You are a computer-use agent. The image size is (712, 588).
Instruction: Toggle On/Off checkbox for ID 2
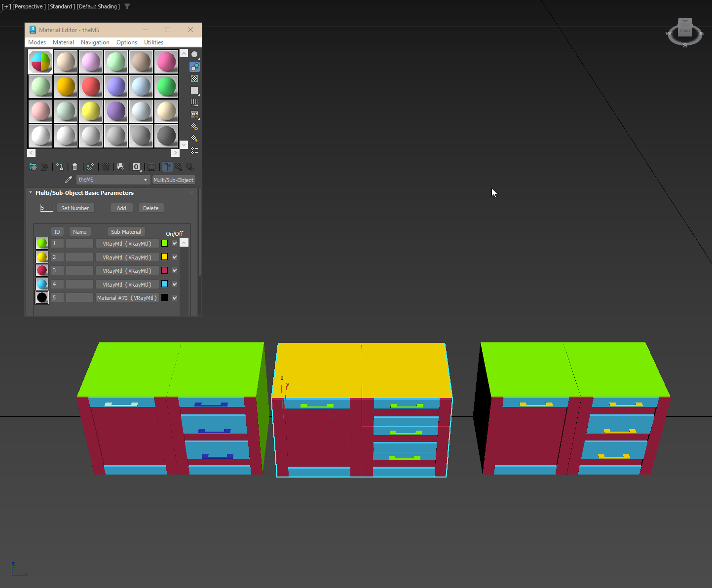[x=175, y=257]
